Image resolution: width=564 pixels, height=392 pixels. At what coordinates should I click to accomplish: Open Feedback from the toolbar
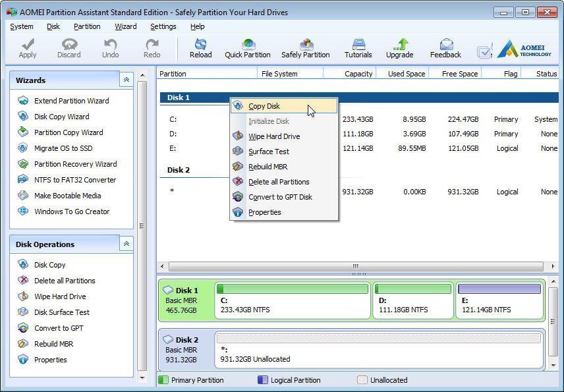(x=445, y=48)
